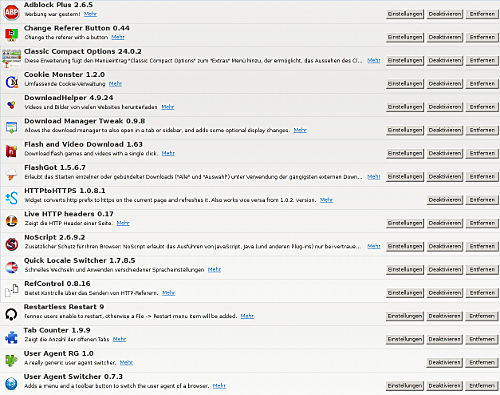Open the Mehr link for DownloadHelper
This screenshot has width=500, height=395.
point(168,107)
